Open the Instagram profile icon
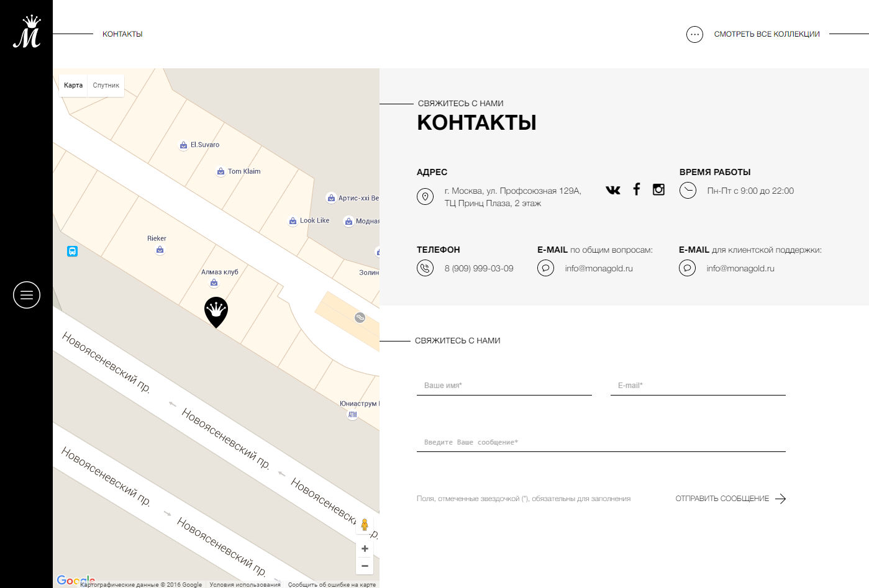This screenshot has height=588, width=869. (x=658, y=189)
